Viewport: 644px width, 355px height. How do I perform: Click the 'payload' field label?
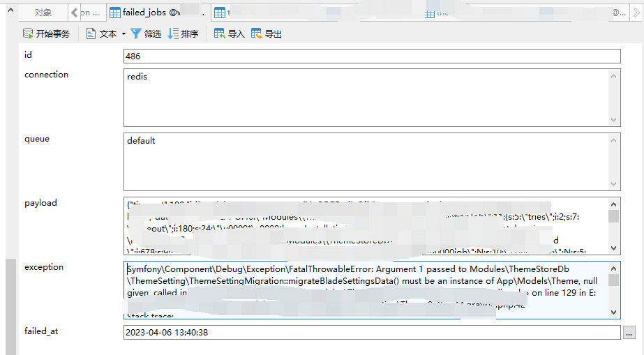click(40, 203)
